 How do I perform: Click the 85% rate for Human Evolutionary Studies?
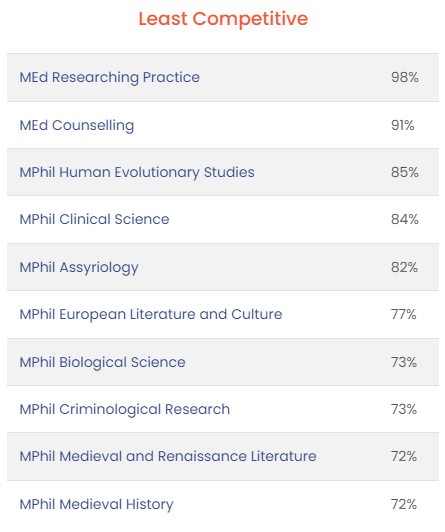(x=405, y=172)
